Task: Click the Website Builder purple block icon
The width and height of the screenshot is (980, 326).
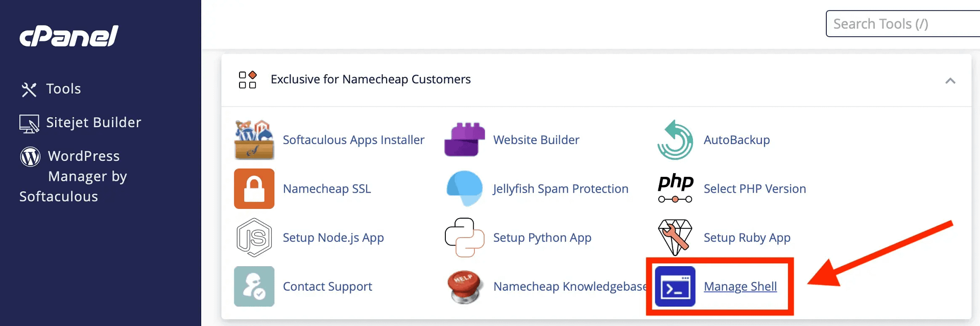Action: click(x=464, y=139)
